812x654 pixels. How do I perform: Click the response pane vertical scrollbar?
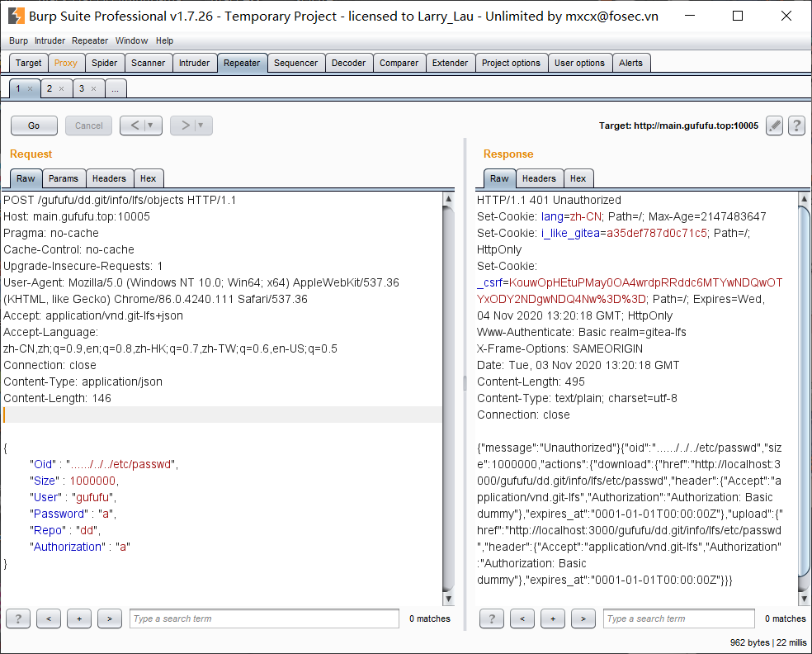click(805, 398)
